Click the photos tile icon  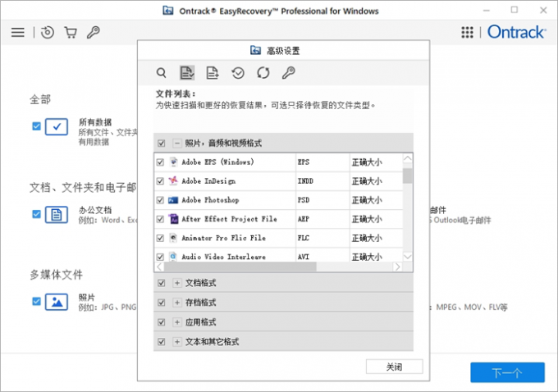57,302
